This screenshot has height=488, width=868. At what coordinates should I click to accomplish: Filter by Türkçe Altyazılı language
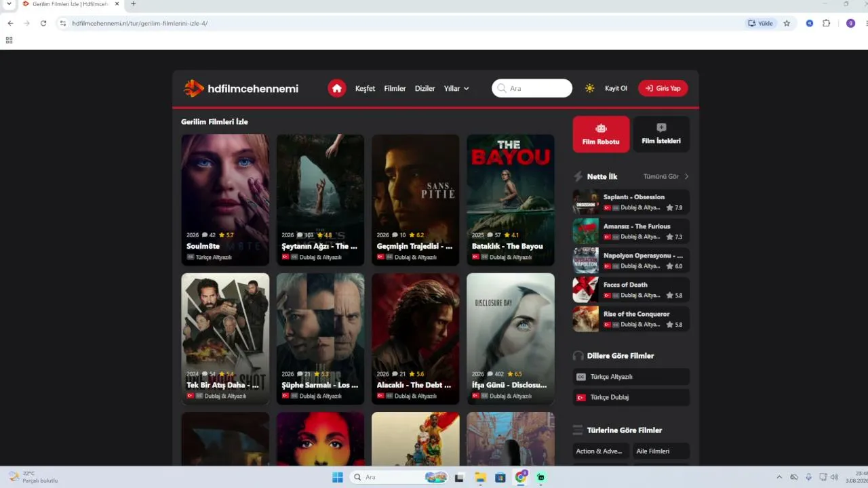tap(631, 377)
